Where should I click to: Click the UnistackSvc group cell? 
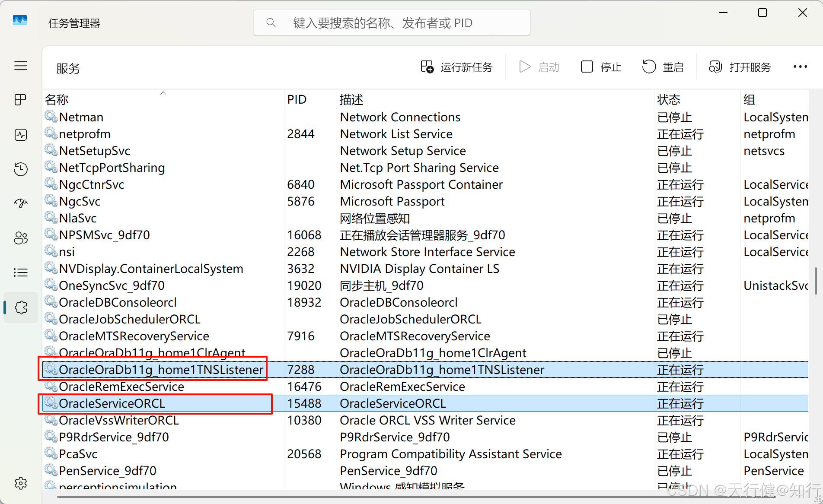775,285
